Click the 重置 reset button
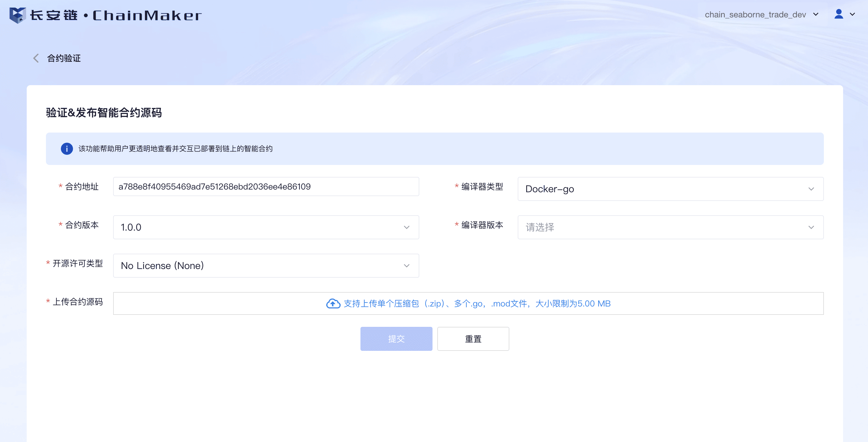 point(473,339)
